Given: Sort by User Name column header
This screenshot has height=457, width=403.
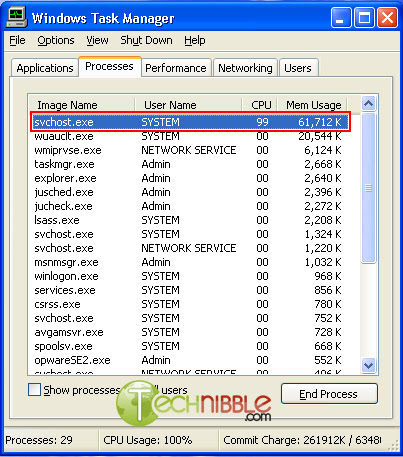Looking at the screenshot, I should click(x=188, y=105).
